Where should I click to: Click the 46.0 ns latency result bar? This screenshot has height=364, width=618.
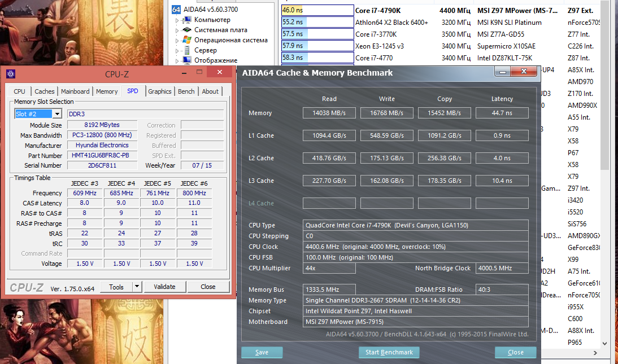click(x=317, y=11)
